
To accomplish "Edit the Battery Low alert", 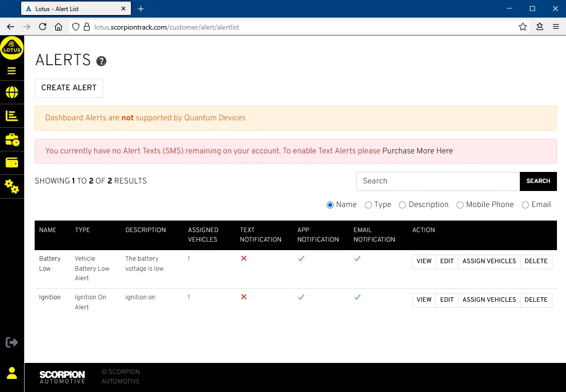I will coord(447,261).
